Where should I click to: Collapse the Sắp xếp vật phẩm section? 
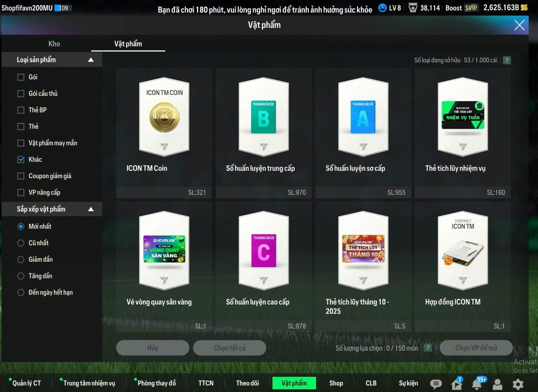tap(91, 209)
